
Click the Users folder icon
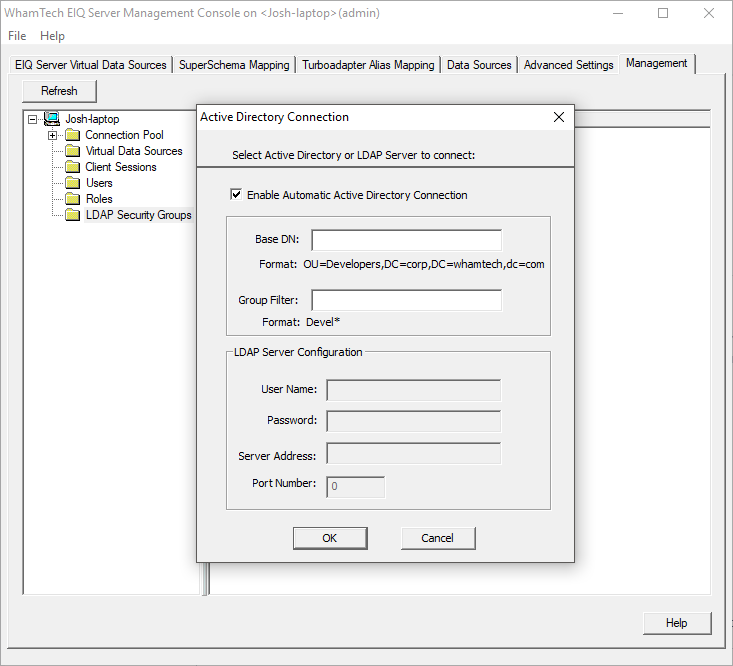(x=72, y=183)
